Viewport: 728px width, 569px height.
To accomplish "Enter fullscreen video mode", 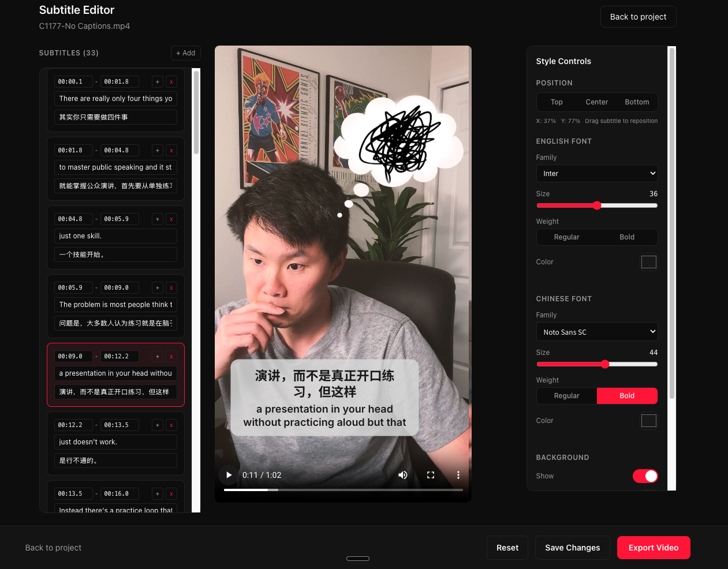I will (431, 475).
